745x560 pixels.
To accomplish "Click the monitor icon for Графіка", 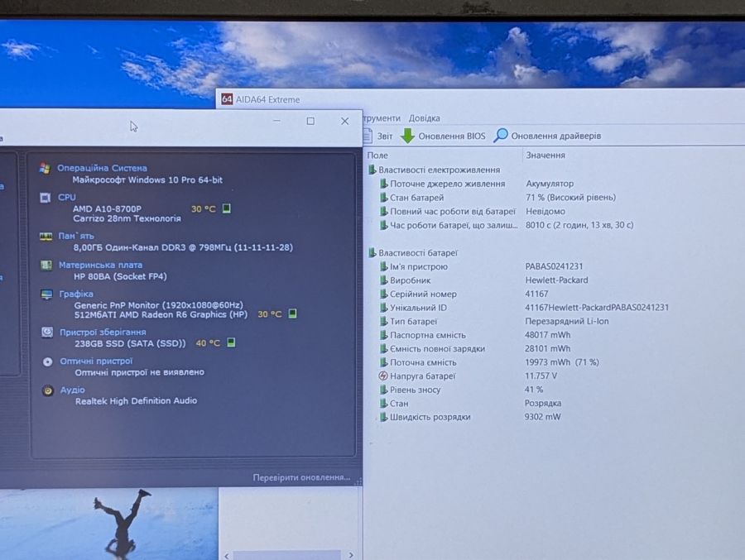I will tap(46, 294).
